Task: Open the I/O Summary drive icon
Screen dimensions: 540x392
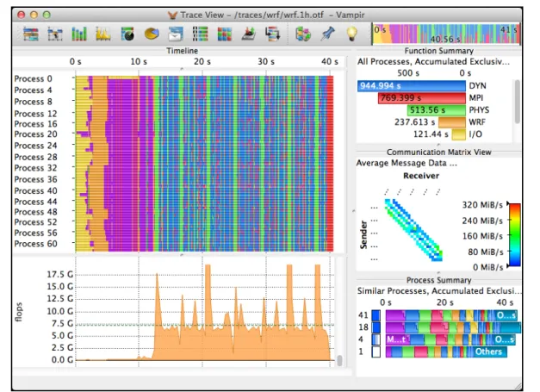Action: 249,34
